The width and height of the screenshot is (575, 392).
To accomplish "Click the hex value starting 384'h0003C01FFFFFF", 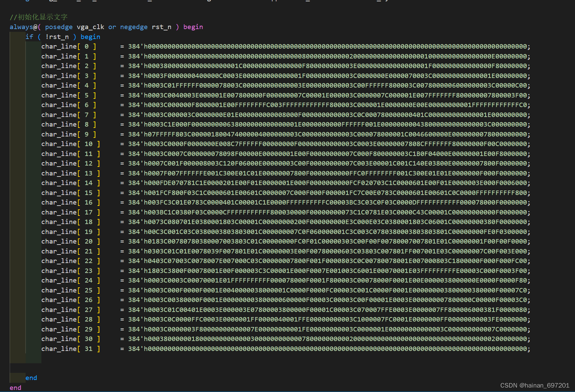I will coord(328,86).
